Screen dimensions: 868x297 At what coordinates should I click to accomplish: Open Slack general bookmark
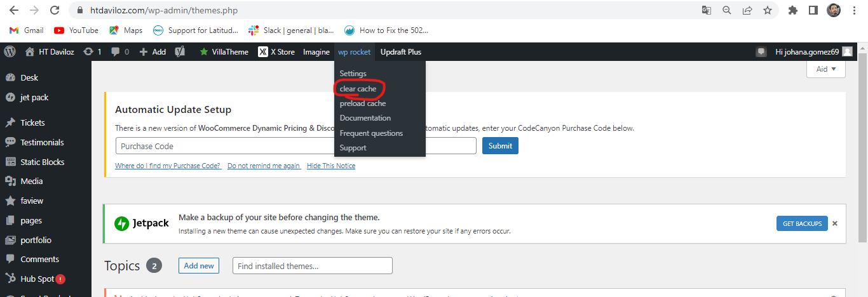pos(291,30)
